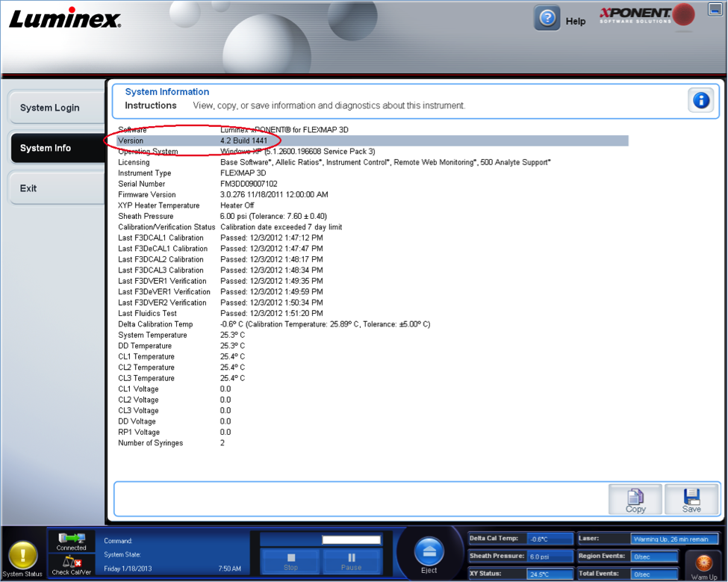The image size is (728, 582).
Task: Select the Delta Calibration Temp row
Action: click(373, 324)
